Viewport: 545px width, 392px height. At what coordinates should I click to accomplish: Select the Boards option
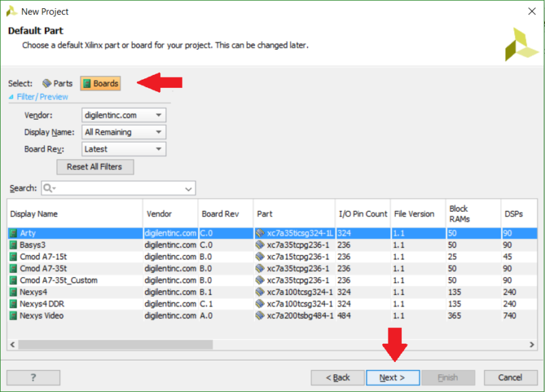tap(100, 83)
